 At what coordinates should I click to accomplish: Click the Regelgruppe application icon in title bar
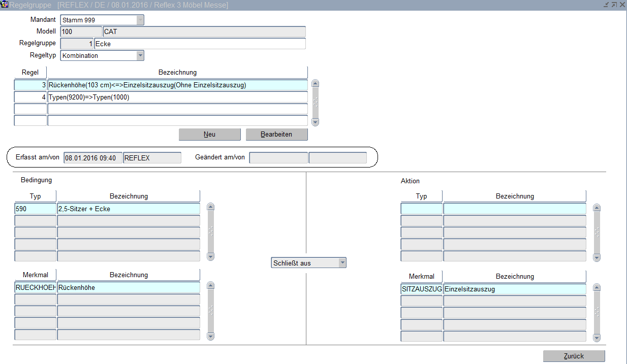pos(5,5)
